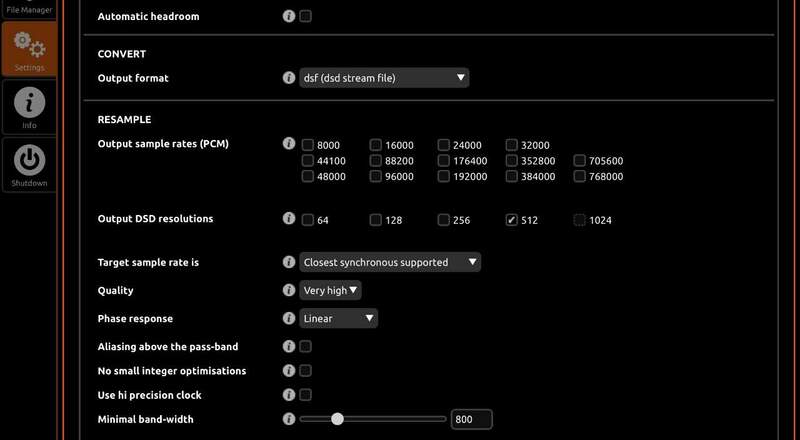This screenshot has height=440, width=800.
Task: Open the Output format dropdown
Action: (x=384, y=77)
